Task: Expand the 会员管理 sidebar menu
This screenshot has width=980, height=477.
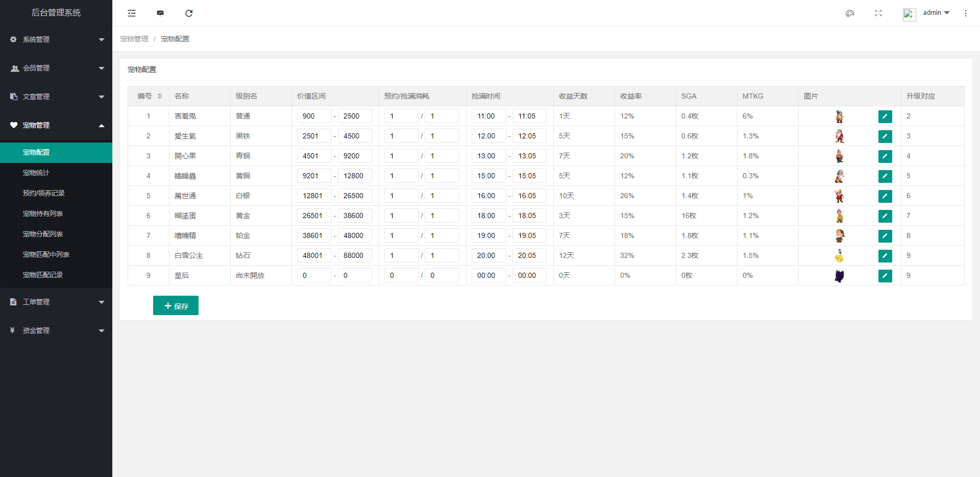Action: click(x=56, y=68)
